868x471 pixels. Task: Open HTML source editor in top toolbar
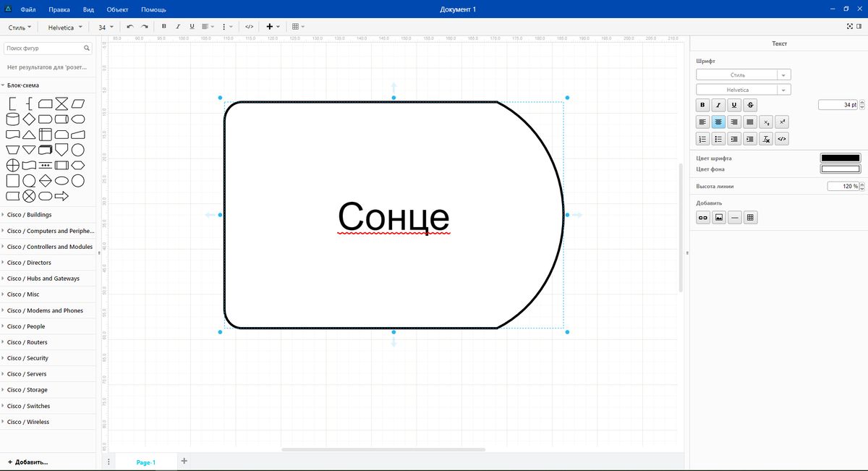pos(249,27)
